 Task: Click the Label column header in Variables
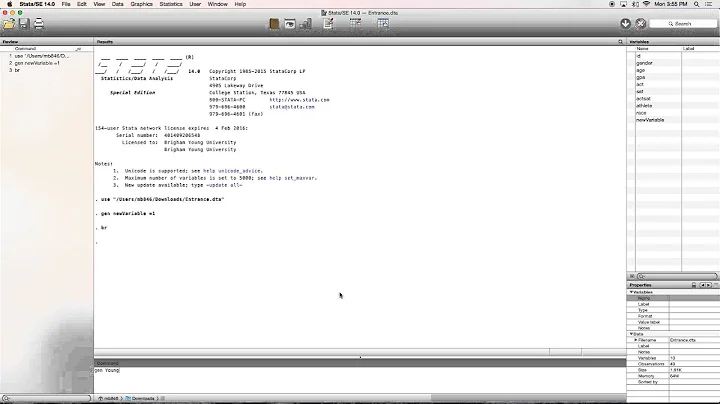[x=688, y=49]
